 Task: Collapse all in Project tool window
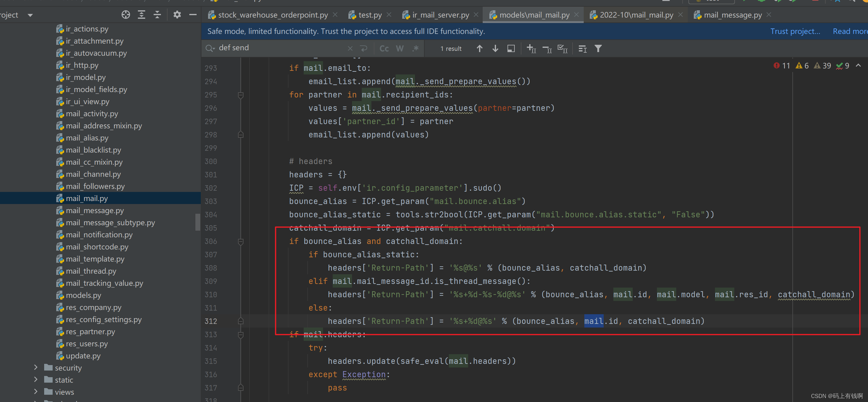(x=157, y=15)
